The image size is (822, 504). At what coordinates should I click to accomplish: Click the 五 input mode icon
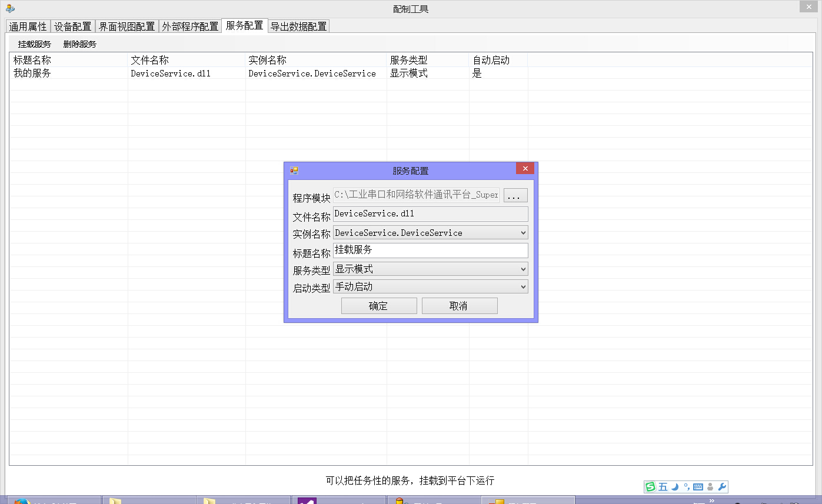tap(663, 487)
